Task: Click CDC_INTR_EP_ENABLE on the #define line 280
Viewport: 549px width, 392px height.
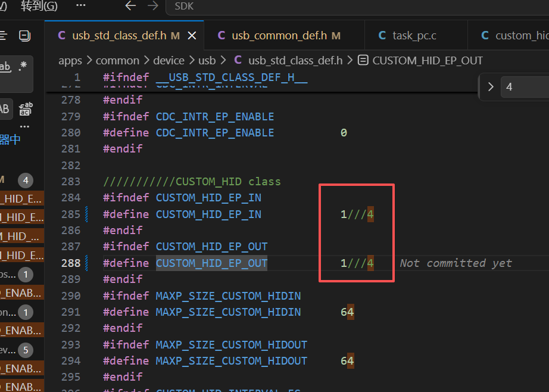Action: click(214, 133)
